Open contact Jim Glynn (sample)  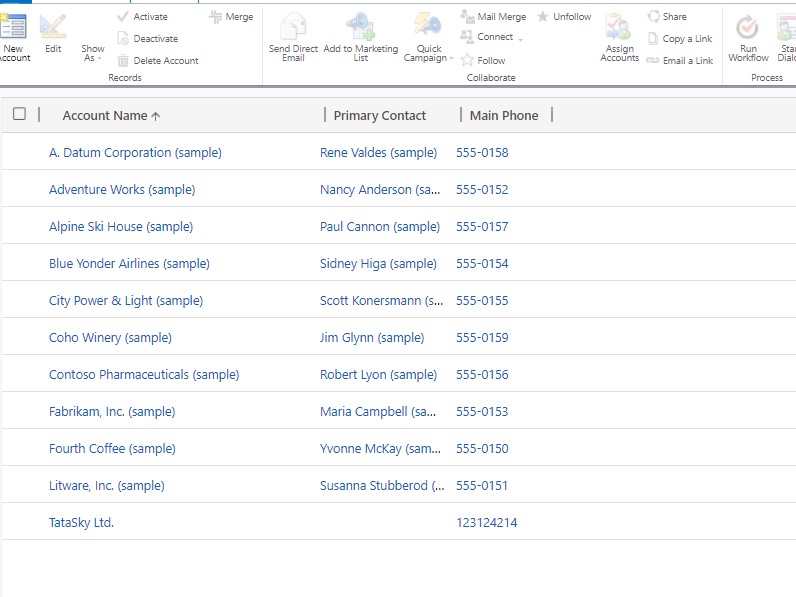point(372,338)
